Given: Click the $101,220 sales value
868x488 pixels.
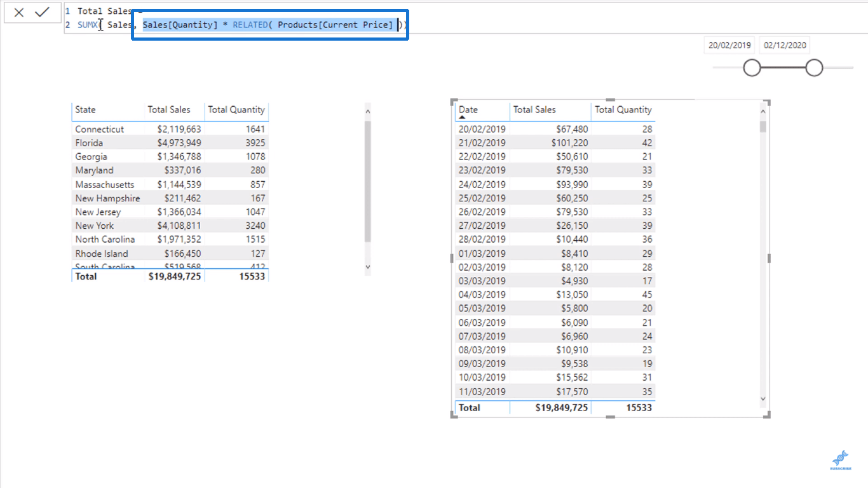Looking at the screenshot, I should 570,143.
